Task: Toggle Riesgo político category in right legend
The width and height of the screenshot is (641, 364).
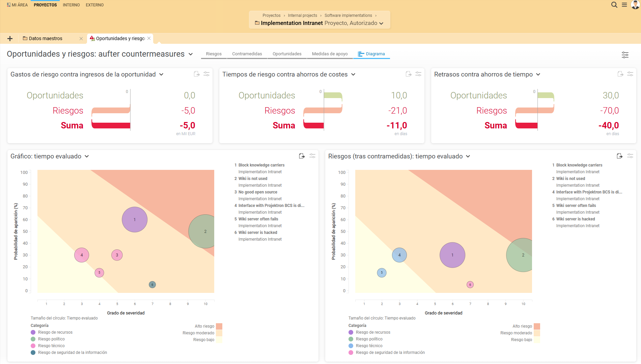Action: click(369, 339)
